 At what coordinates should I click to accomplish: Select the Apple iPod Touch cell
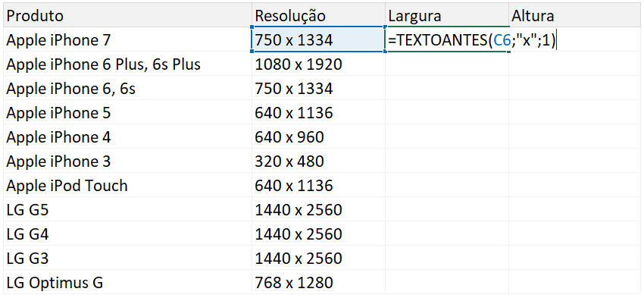click(128, 185)
